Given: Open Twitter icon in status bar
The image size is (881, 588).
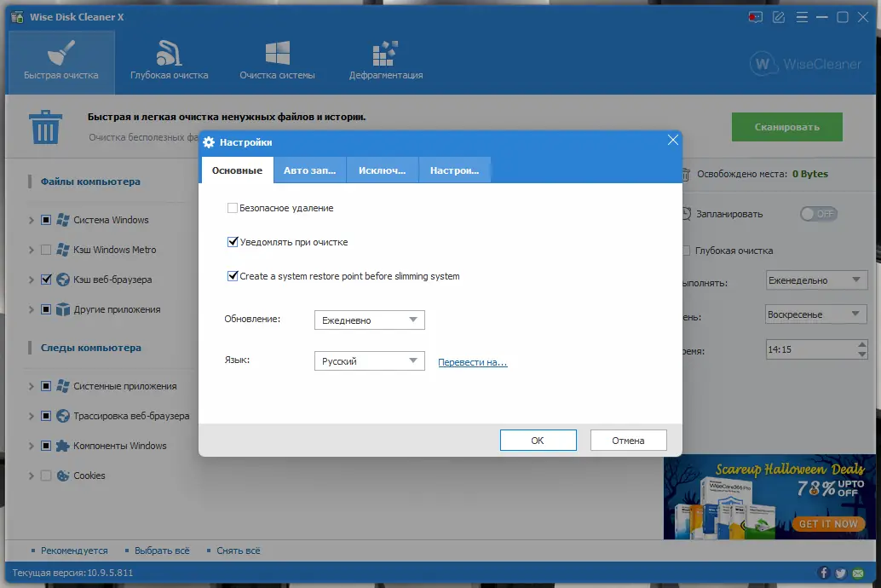Looking at the screenshot, I should click(841, 573).
